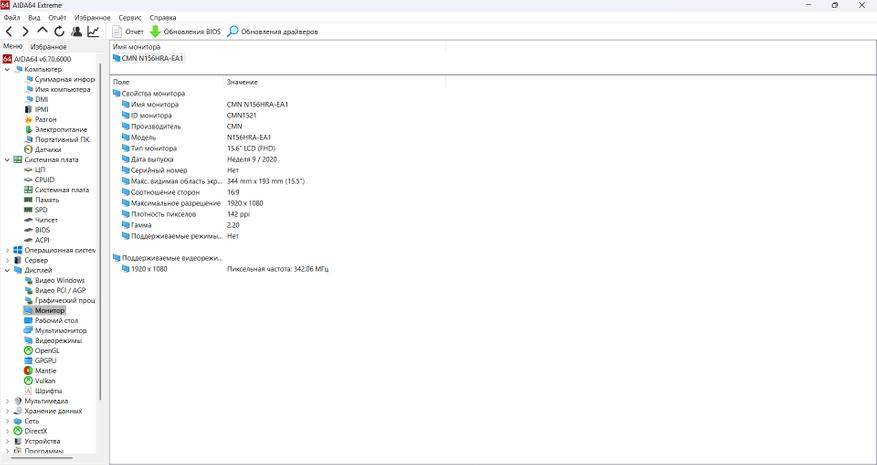Click Обновления BIOS button
The height and width of the screenshot is (465, 877).
tap(186, 32)
